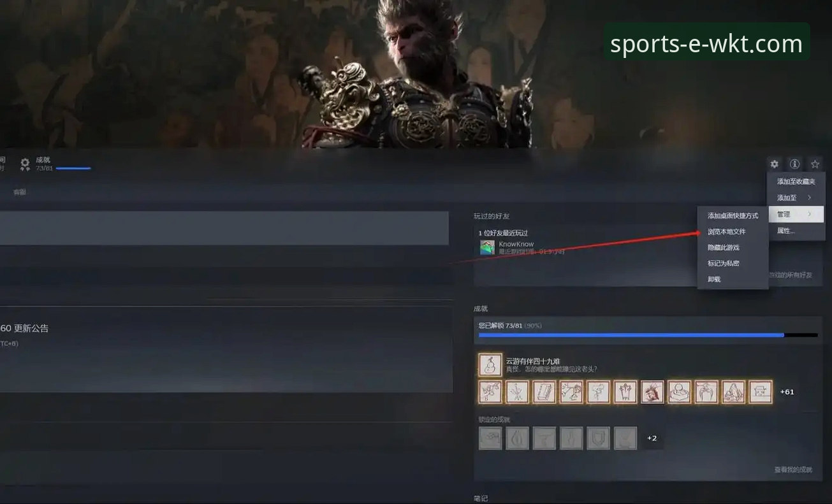The width and height of the screenshot is (832, 504).
Task: Show +2 more locked achievements
Action: 652,438
